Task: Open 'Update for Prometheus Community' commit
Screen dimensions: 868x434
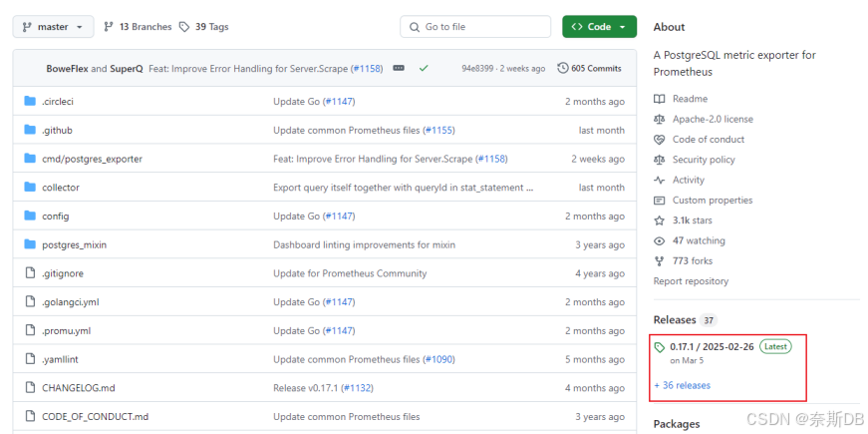Action: 350,273
